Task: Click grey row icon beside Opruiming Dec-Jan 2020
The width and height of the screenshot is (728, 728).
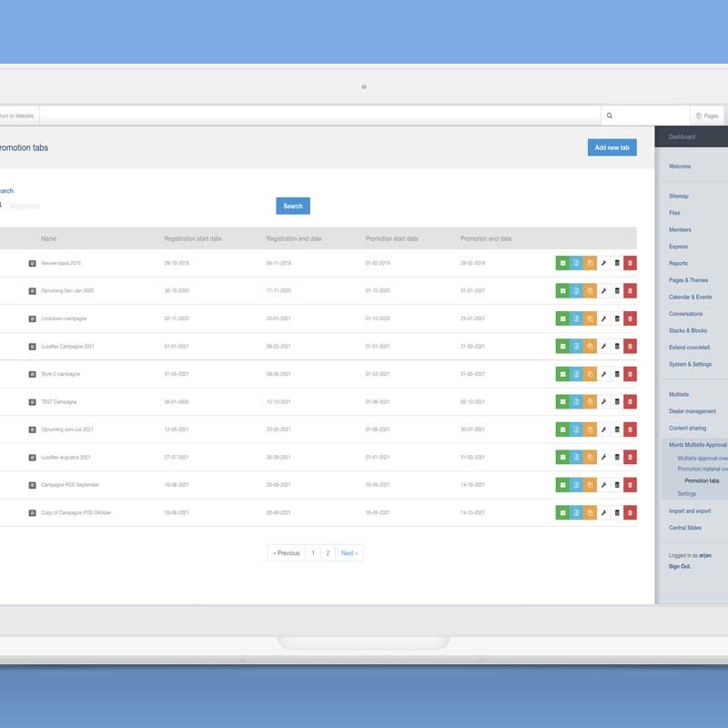Action: (32, 291)
